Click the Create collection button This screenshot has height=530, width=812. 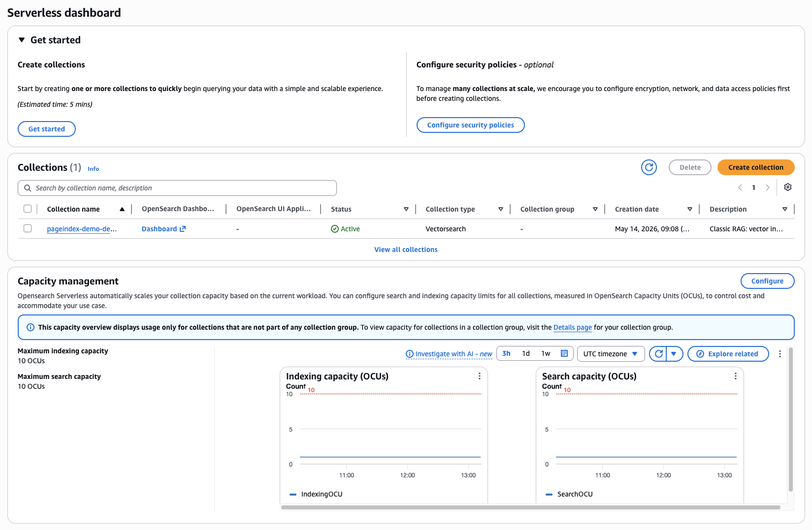756,167
